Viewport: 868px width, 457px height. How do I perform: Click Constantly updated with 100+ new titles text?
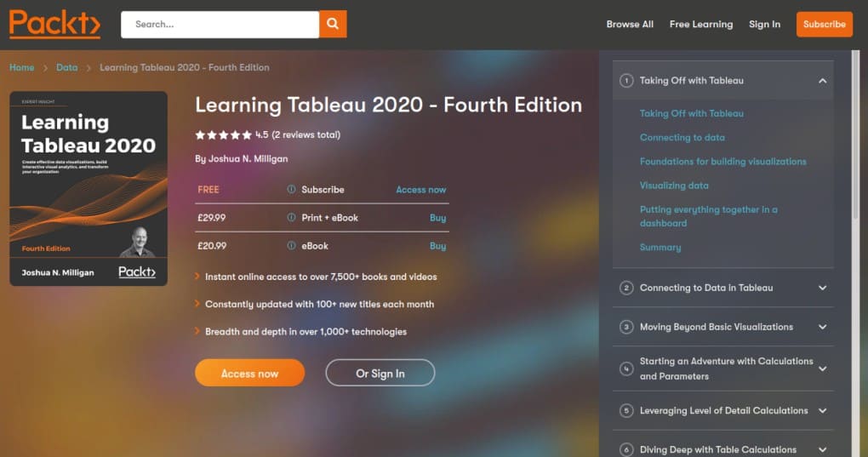click(319, 305)
